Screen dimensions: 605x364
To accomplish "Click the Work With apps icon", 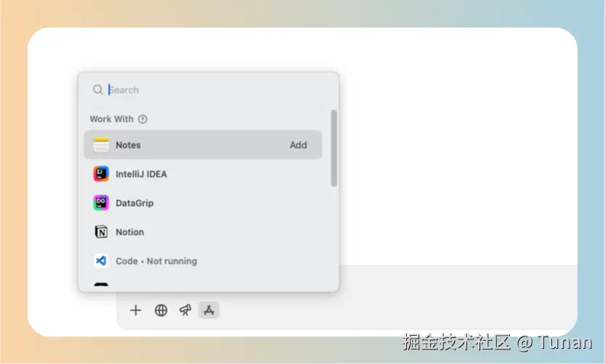I will pos(209,310).
